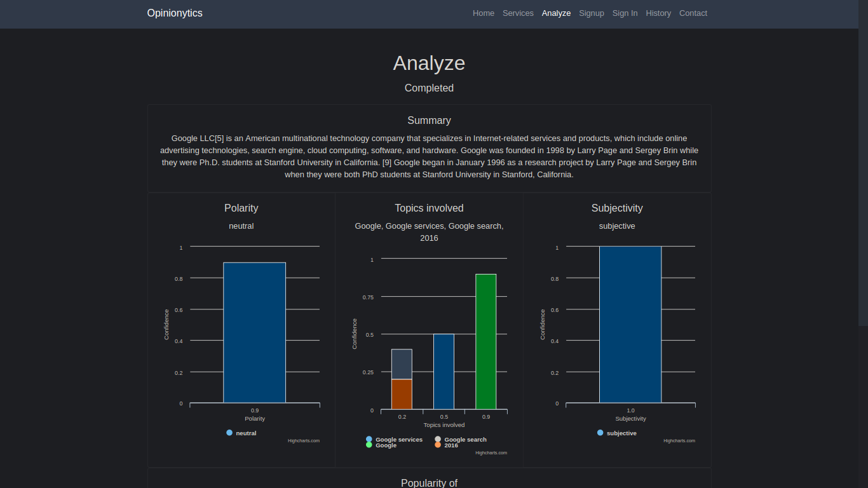
Task: Click the 1.0 x-axis label under Subjectivity bar
Action: (x=630, y=410)
